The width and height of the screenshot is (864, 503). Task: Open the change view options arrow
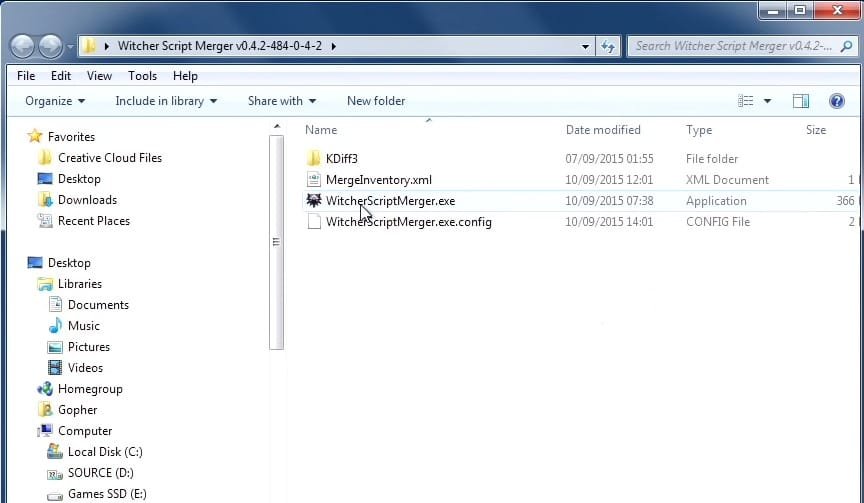[768, 101]
